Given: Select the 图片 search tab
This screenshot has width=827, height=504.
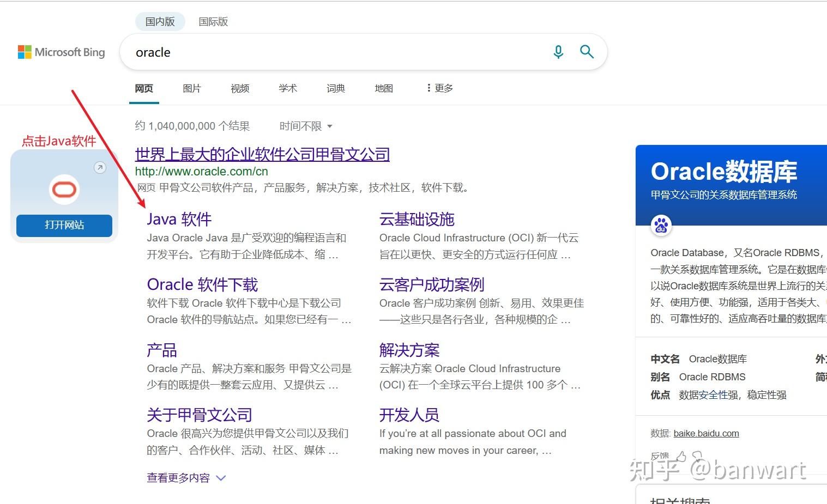Looking at the screenshot, I should [x=192, y=88].
